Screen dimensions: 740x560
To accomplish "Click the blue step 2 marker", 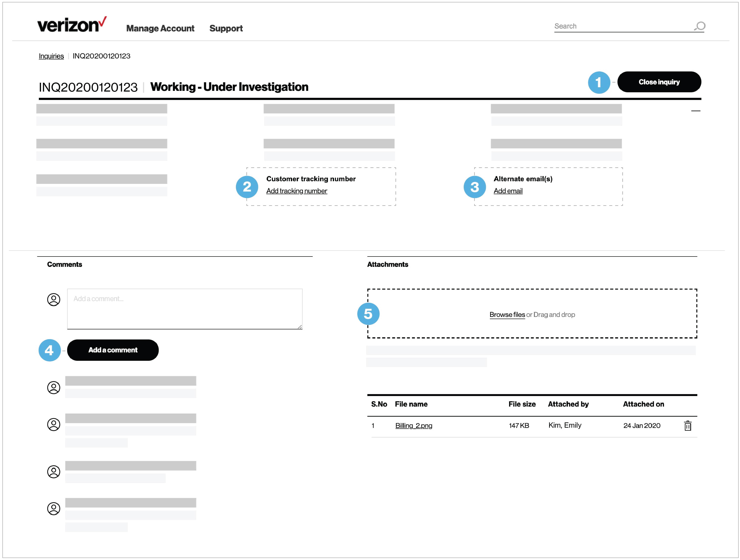I will 247,187.
